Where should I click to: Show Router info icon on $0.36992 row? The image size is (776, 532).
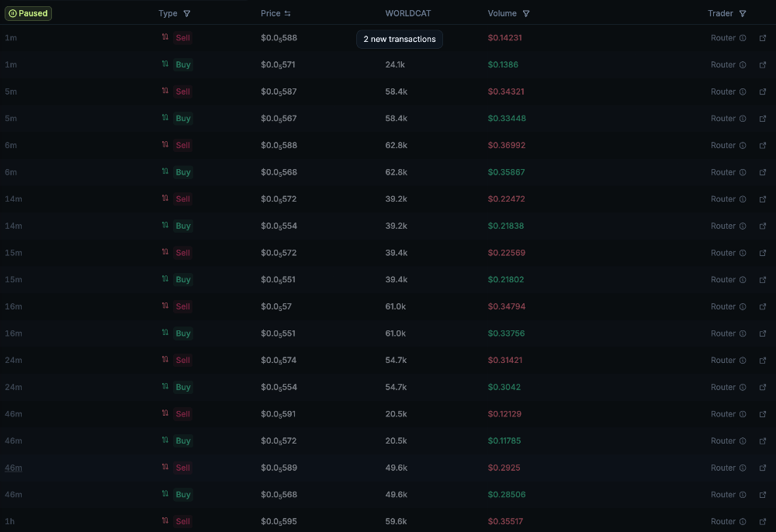(743, 145)
